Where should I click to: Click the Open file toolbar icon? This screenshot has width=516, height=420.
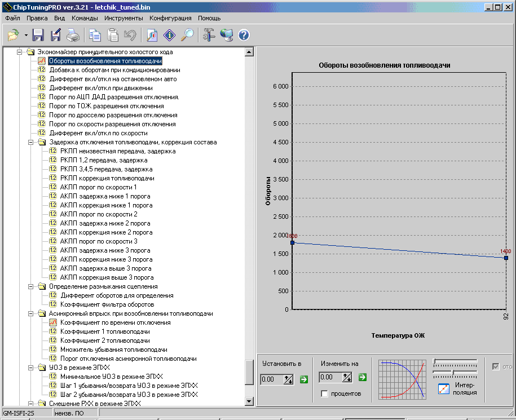12,36
